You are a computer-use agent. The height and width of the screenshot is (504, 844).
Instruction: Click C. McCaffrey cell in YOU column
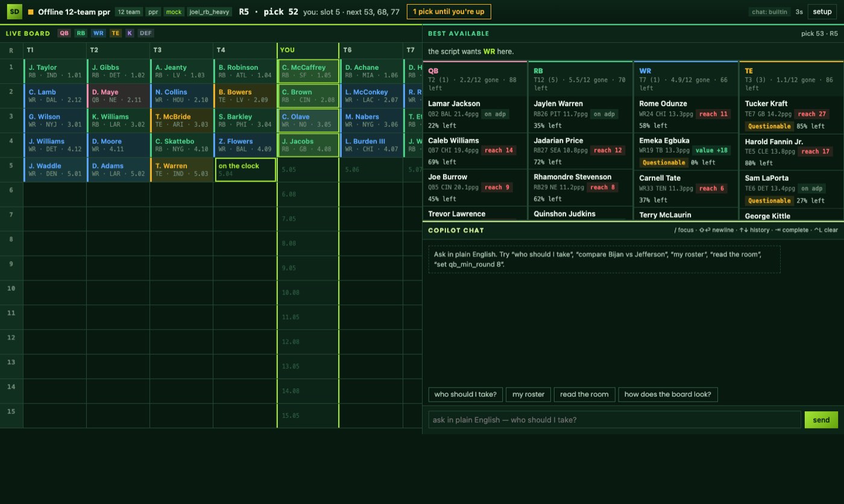[x=308, y=71]
